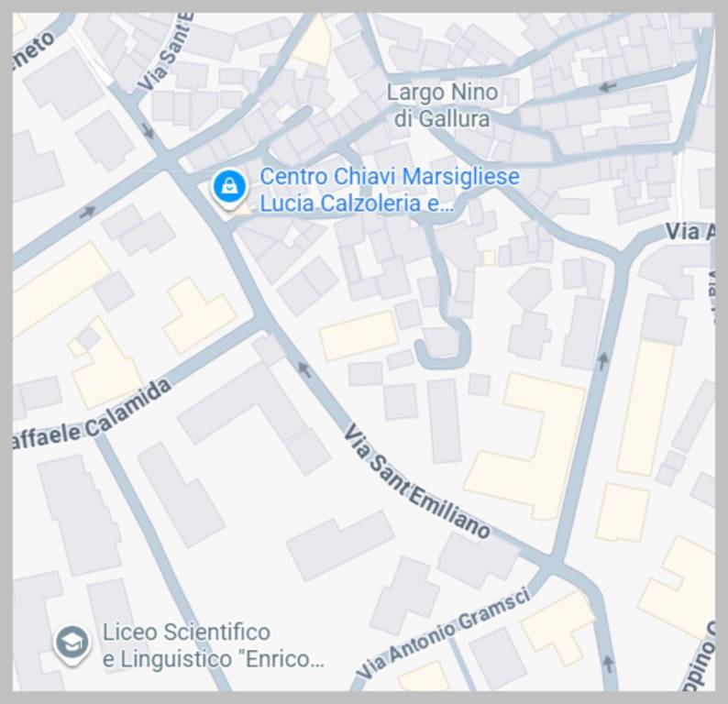Viewport: 728px width, 704px height.
Task: Click the Via Sant'Emiliano and Gramsci intersection
Action: pos(551,565)
